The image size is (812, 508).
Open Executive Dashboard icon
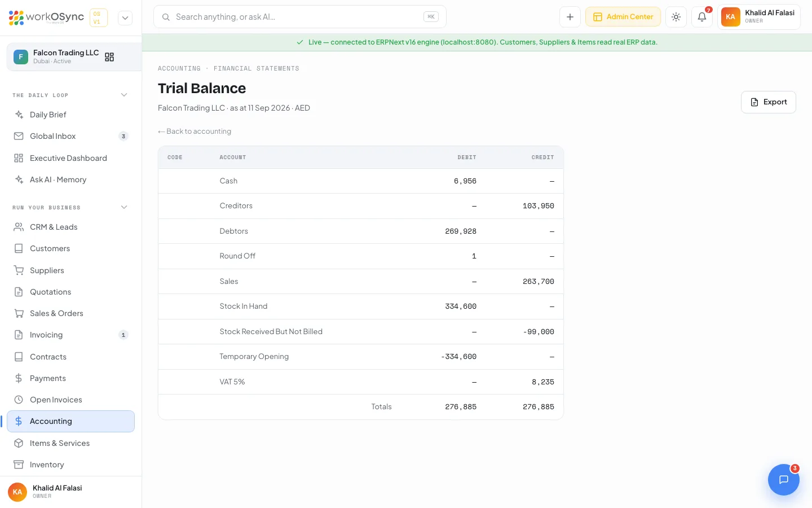coord(19,158)
